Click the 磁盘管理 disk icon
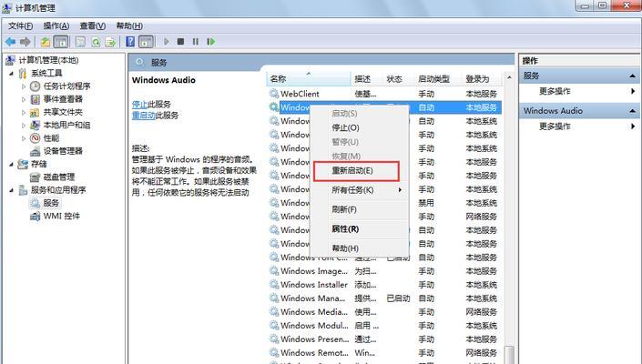The height and width of the screenshot is (364, 642). (x=36, y=177)
